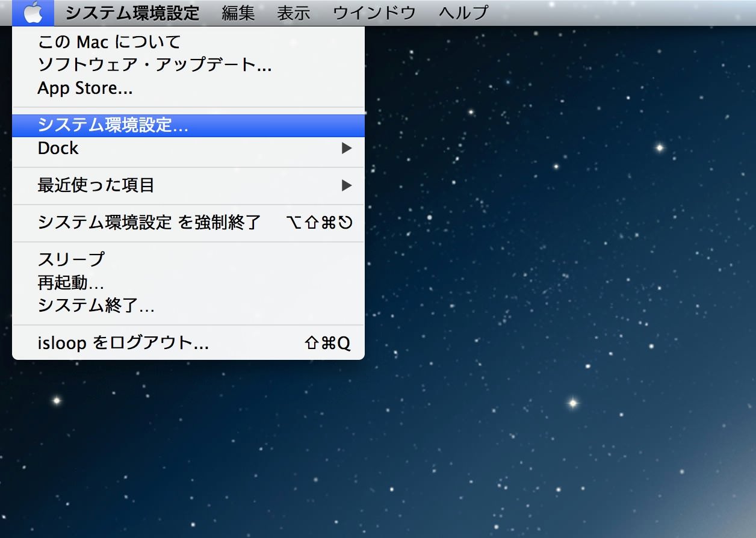Screen dimensions: 756x538
Task: Open the 編集 menu
Action: 238,13
